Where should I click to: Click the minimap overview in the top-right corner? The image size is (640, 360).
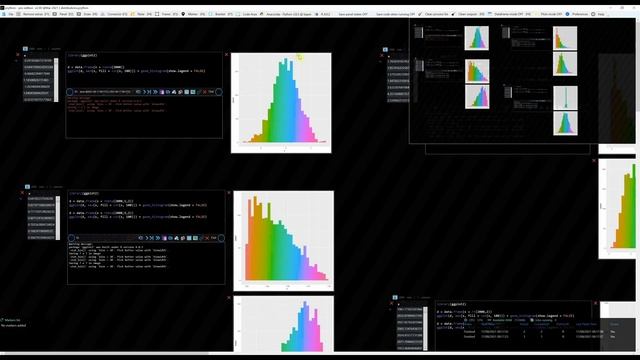(x=522, y=81)
